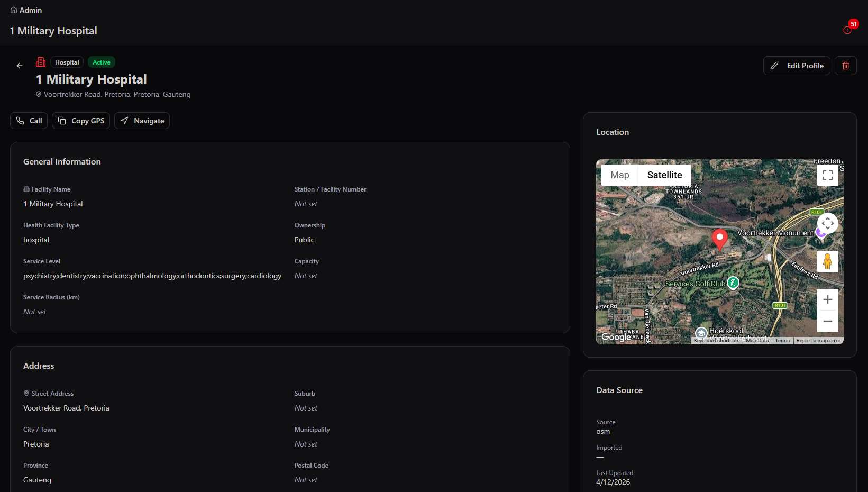Click the Services Golf Club marker
This screenshot has height=492, width=868.
pos(733,283)
